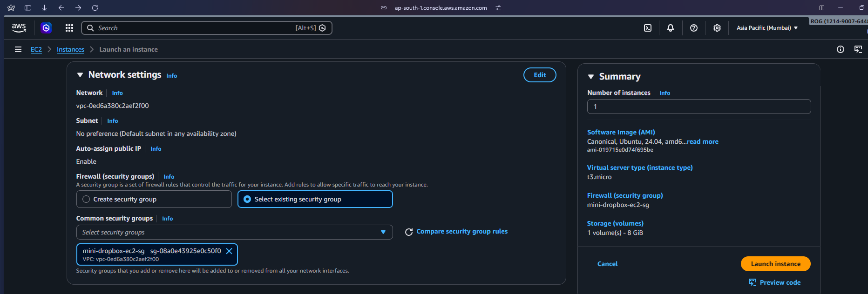Open the help question mark icon
Image resolution: width=868 pixels, height=294 pixels.
(693, 28)
